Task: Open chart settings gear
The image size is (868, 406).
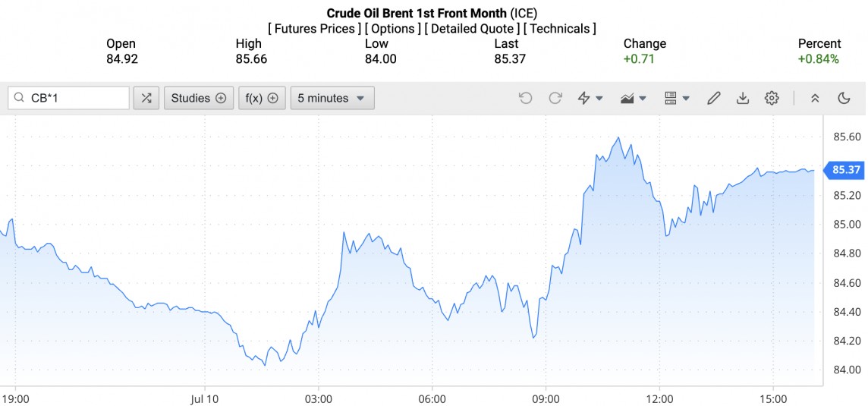Action: click(772, 98)
